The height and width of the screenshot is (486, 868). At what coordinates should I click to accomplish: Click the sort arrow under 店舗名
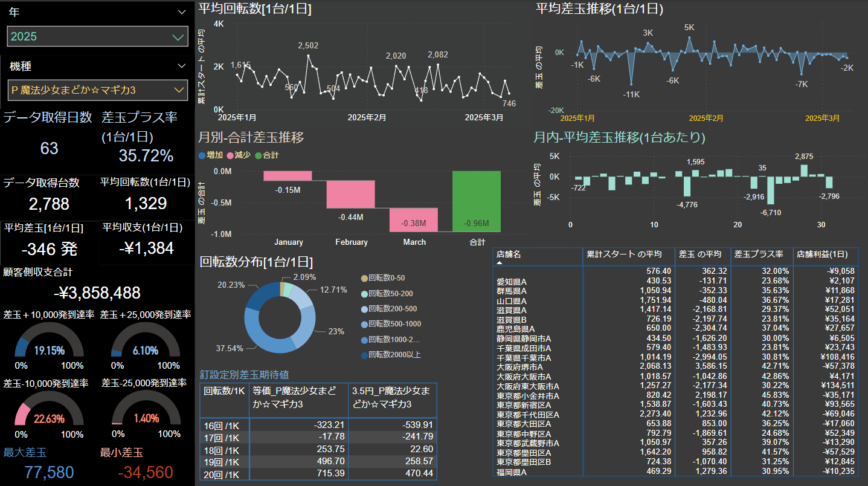[x=500, y=263]
